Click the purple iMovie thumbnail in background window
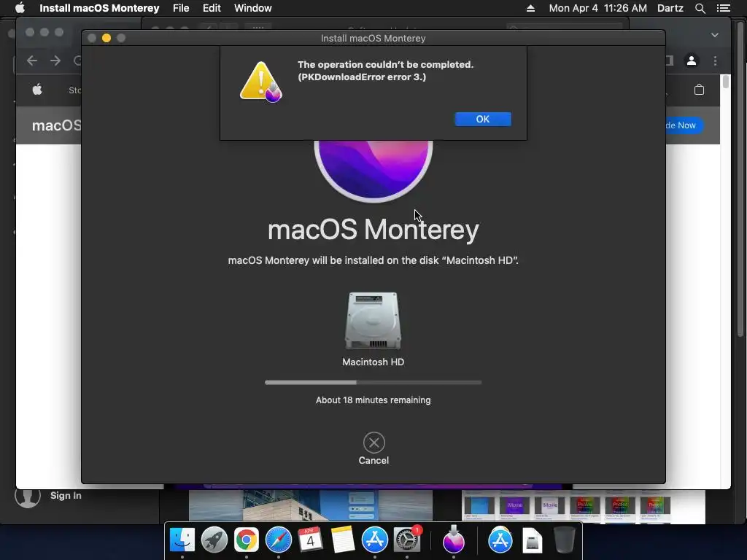This screenshot has height=560, width=747. (514, 506)
